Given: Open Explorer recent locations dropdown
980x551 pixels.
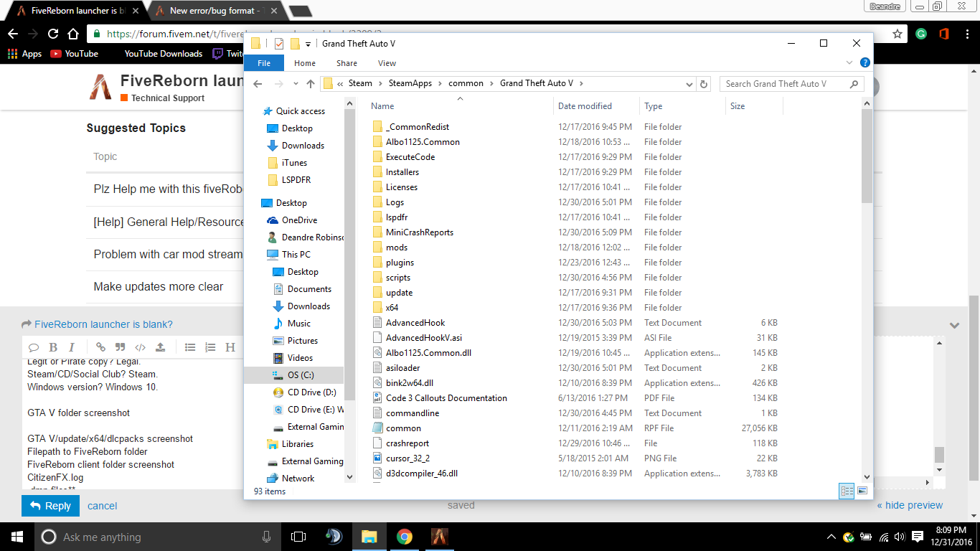Looking at the screenshot, I should (296, 84).
